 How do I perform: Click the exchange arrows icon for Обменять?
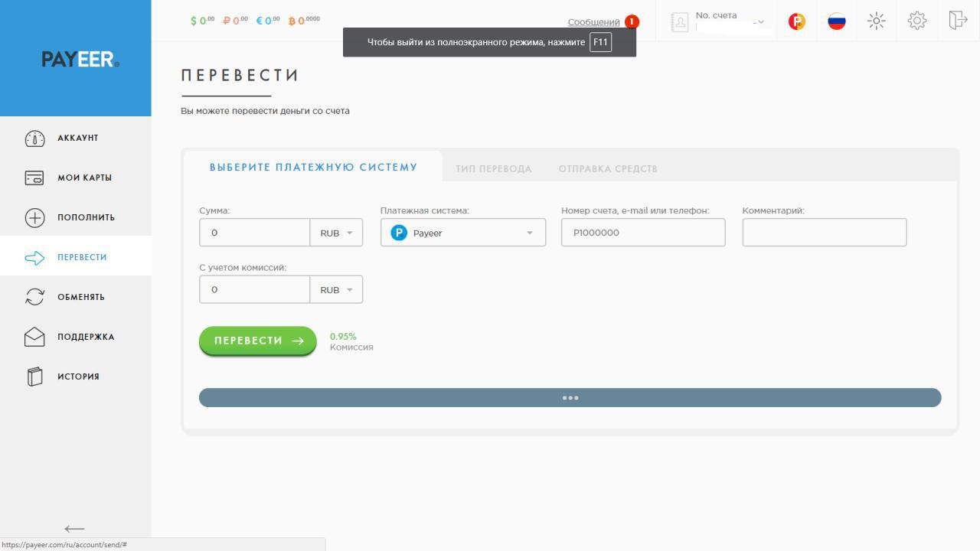[x=34, y=297]
